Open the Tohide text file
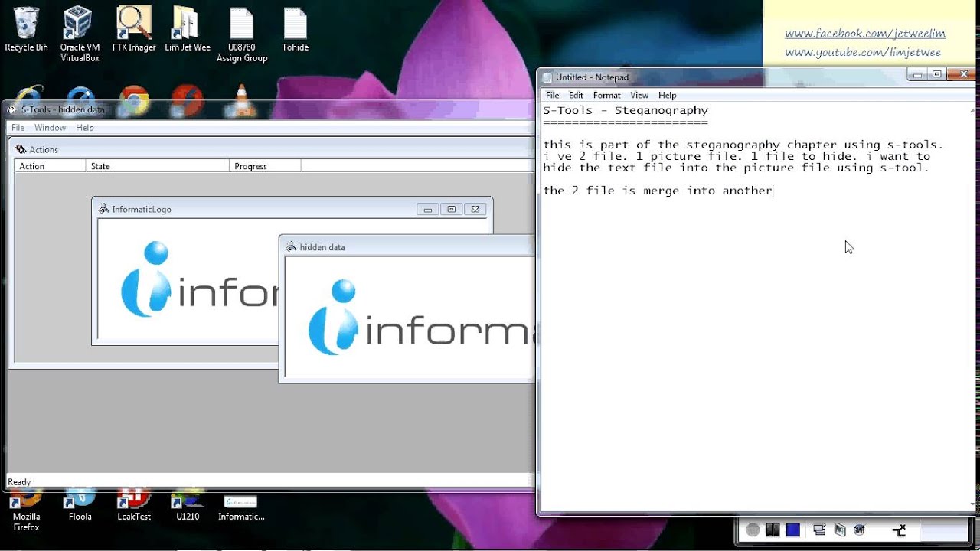 click(x=295, y=29)
